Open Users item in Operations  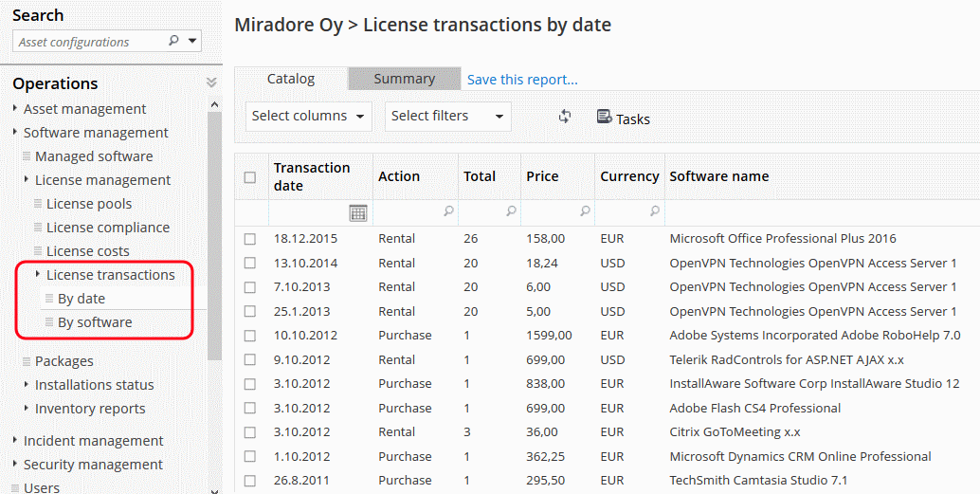[x=42, y=487]
